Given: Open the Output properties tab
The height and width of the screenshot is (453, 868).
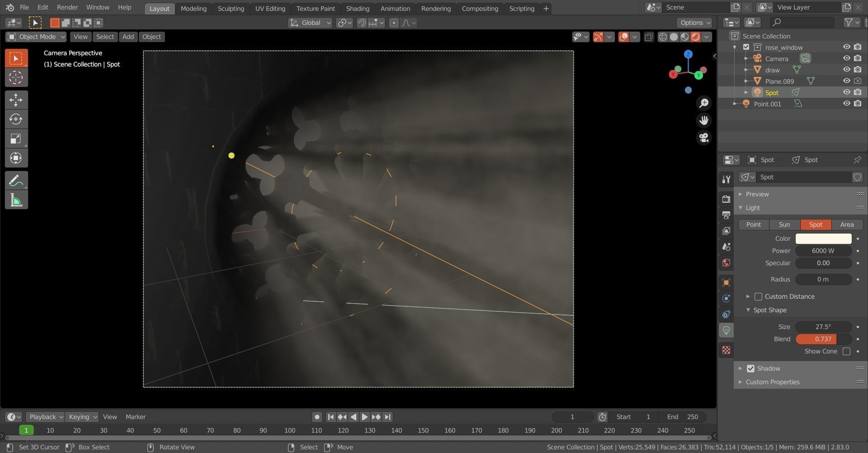Looking at the screenshot, I should tap(726, 215).
